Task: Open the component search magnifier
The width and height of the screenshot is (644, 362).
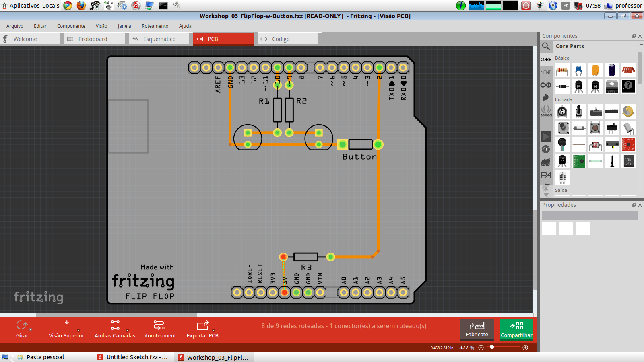Action: click(546, 46)
